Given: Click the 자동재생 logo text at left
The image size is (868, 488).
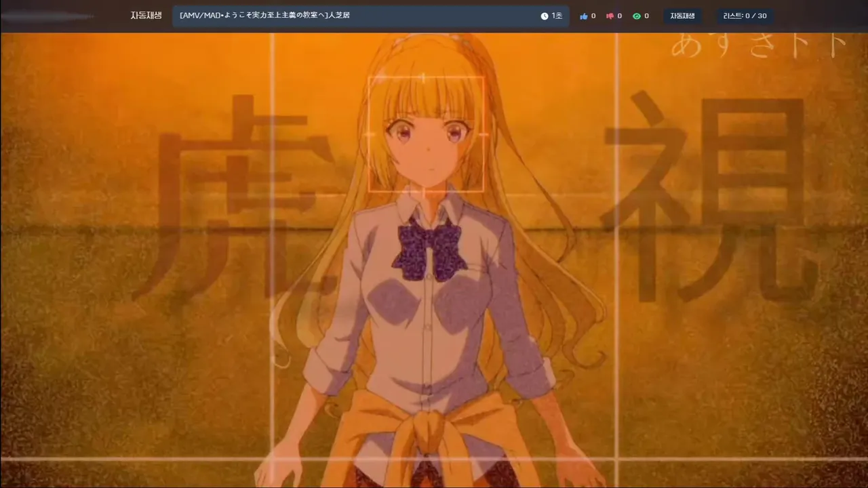Looking at the screenshot, I should pos(146,16).
